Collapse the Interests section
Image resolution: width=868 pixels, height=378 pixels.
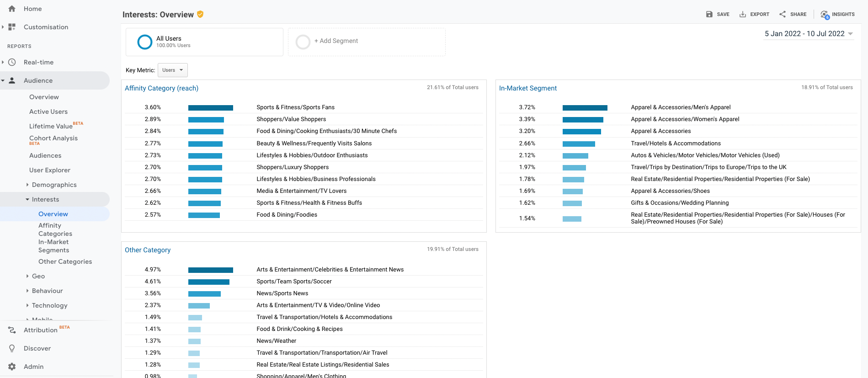point(45,199)
